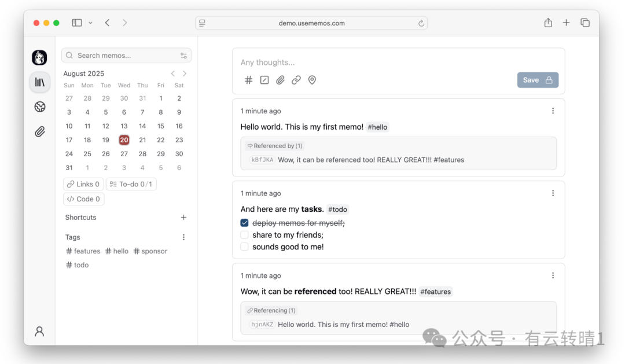Click the Shortcuts section heading
Image resolution: width=625 pixels, height=364 pixels.
point(80,217)
